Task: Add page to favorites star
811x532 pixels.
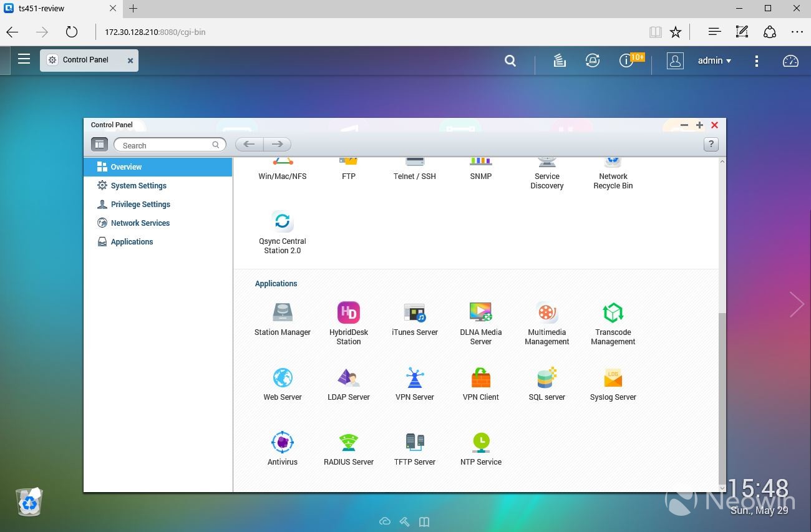Action: click(x=676, y=32)
